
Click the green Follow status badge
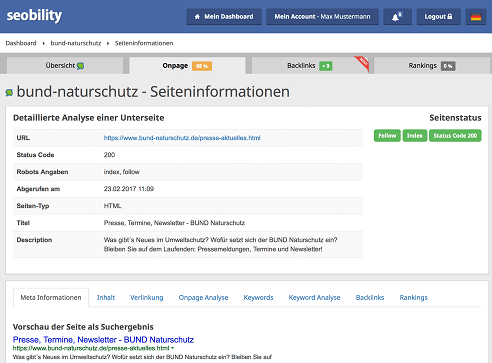click(387, 136)
